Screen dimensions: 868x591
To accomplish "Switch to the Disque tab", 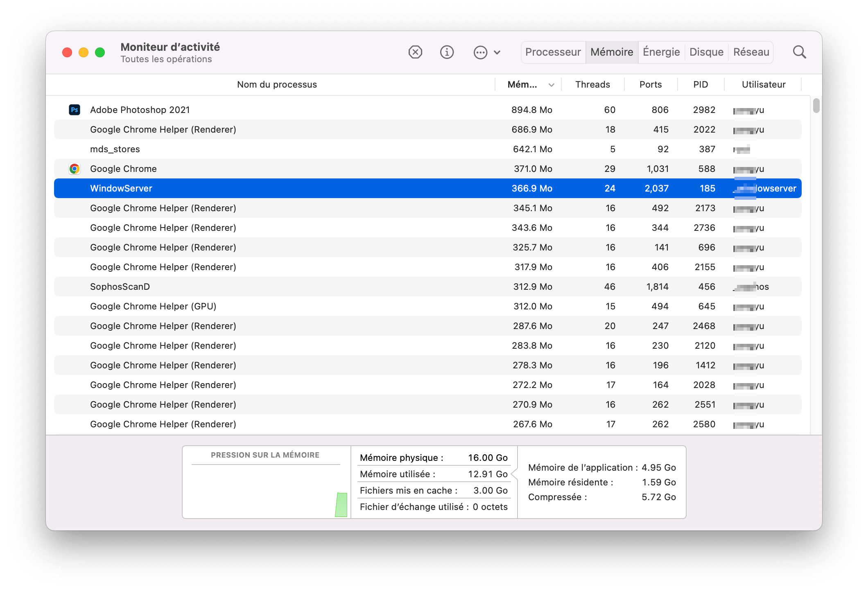I will coord(706,52).
